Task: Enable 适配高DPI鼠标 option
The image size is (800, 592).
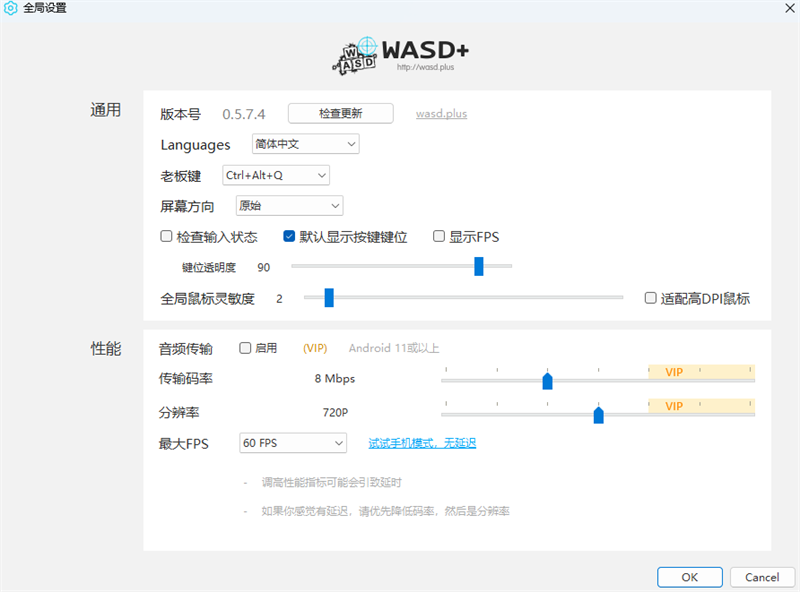Action: 651,297
